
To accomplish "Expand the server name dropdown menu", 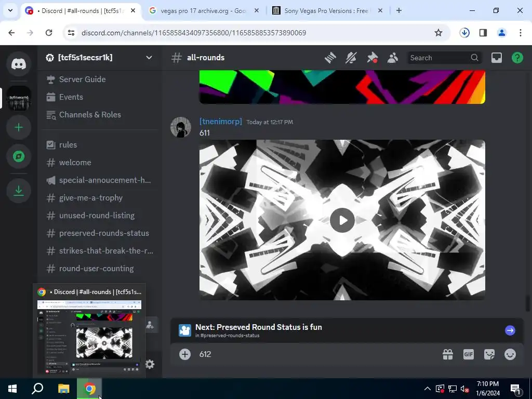I will (x=149, y=58).
